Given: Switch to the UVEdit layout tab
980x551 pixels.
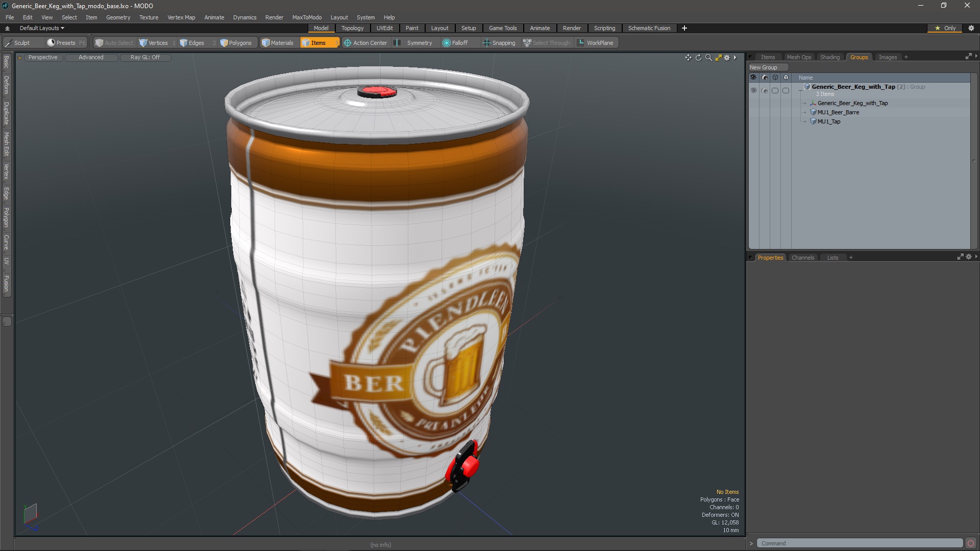Looking at the screenshot, I should coord(384,28).
